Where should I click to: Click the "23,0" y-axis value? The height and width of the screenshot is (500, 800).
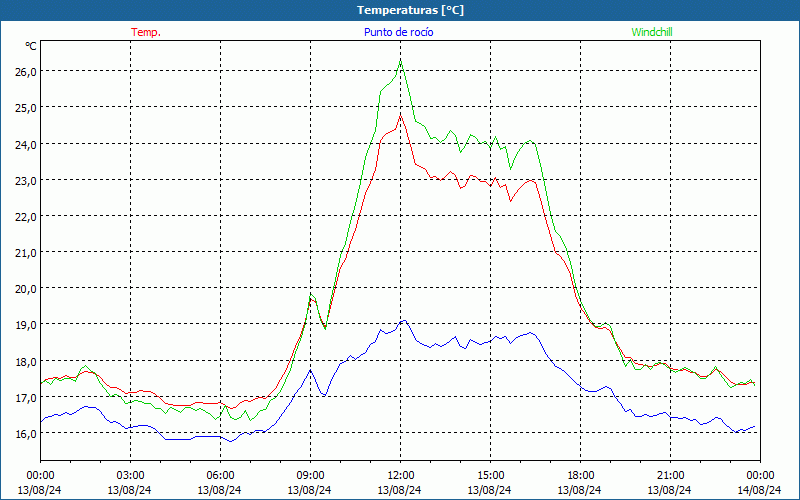pyautogui.click(x=26, y=181)
